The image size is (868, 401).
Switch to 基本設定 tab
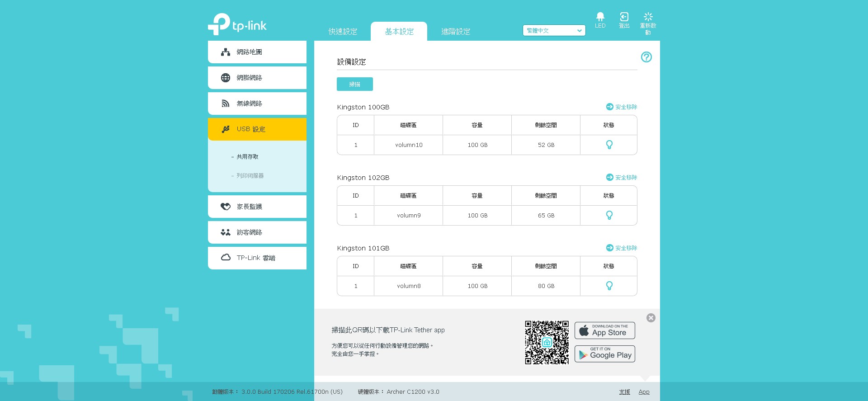coord(399,32)
